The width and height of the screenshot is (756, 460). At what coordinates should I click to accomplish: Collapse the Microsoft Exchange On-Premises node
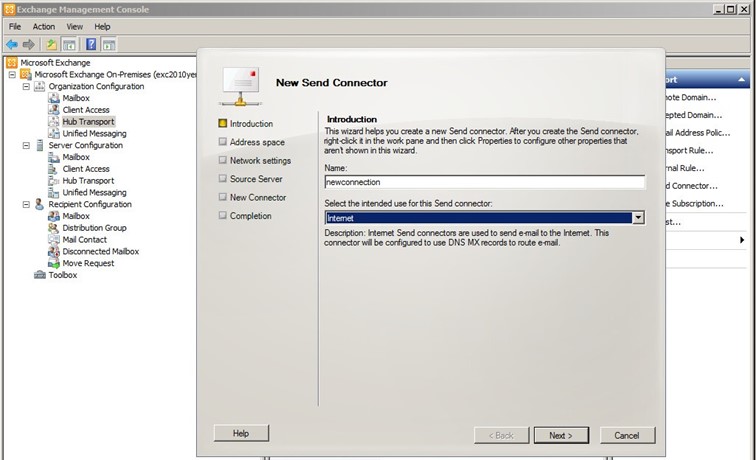(13, 75)
